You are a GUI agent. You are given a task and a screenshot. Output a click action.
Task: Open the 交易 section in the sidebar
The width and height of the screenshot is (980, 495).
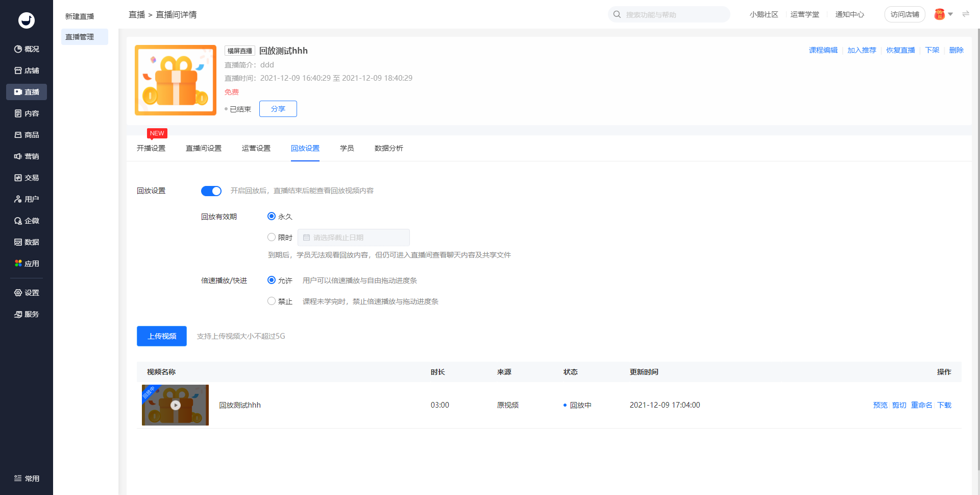coord(27,178)
